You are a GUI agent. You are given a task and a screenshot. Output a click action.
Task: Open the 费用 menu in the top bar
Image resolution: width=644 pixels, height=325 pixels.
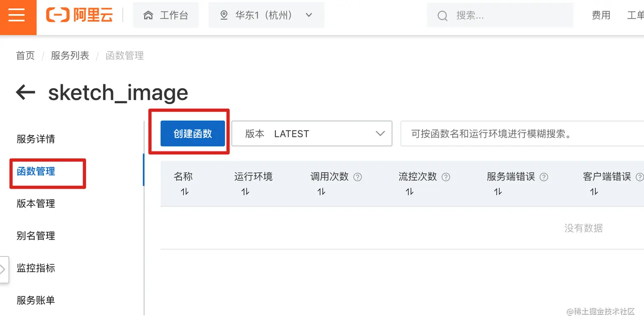click(x=601, y=15)
